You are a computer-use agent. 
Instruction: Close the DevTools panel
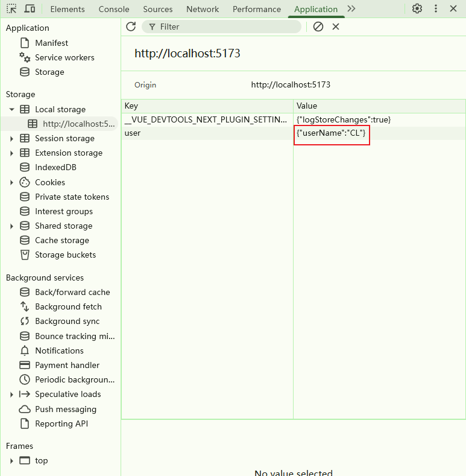pyautogui.click(x=453, y=8)
